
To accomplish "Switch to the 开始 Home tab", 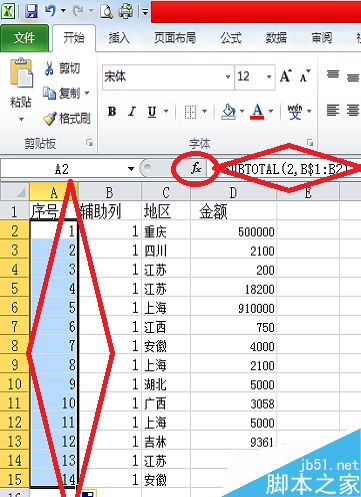I will point(74,38).
